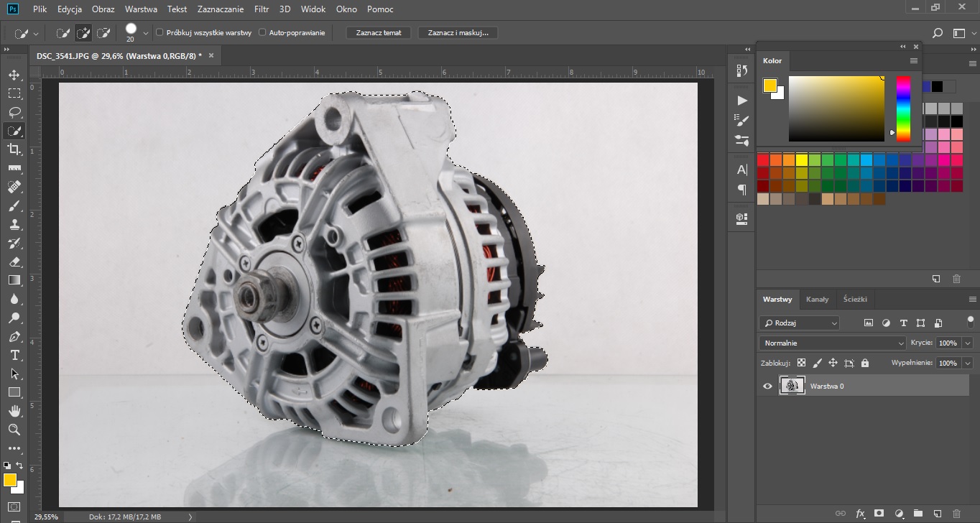
Task: Click the Zaznacz temat button
Action: (379, 33)
